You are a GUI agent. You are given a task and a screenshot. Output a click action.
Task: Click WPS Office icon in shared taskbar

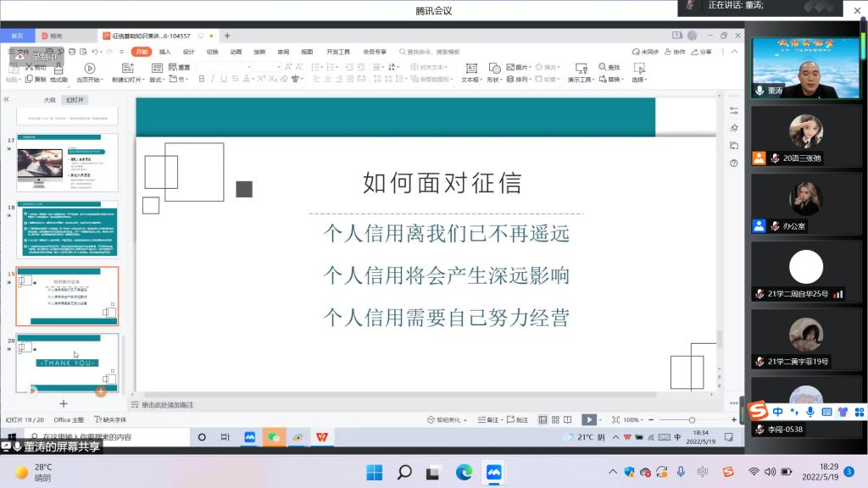pos(321,437)
